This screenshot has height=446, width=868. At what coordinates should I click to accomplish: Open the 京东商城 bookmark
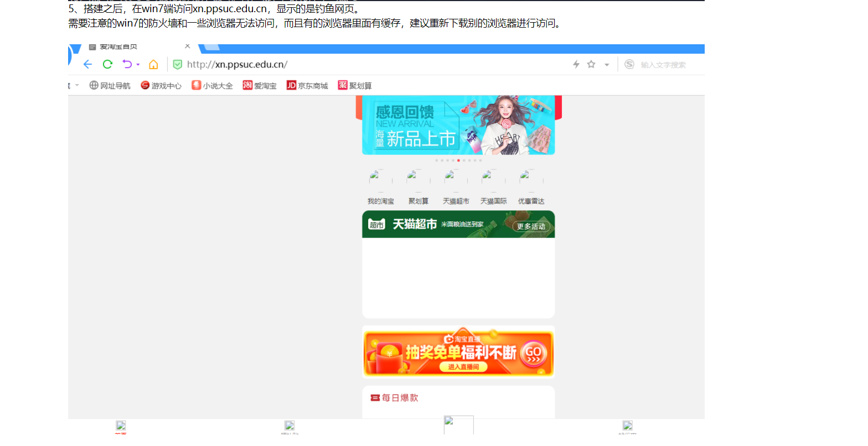pyautogui.click(x=307, y=85)
